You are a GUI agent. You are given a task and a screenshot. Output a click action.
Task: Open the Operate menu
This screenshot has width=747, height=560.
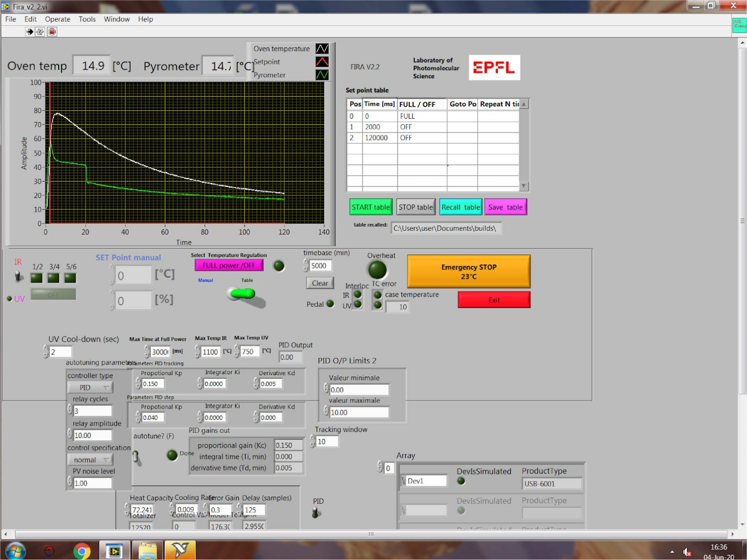[57, 19]
